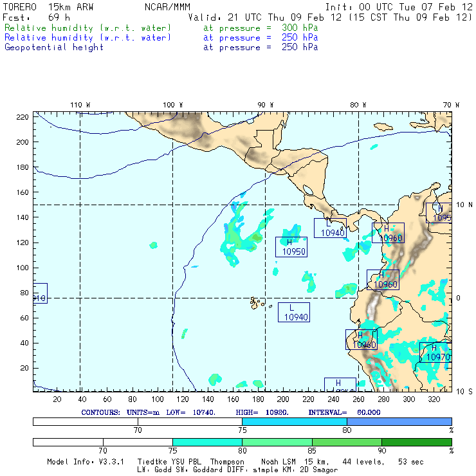This screenshot has height=476, width=476.
Task: Select the 'Valid: 21 UTC Thu 09 Feb 12' text
Action: point(265,17)
